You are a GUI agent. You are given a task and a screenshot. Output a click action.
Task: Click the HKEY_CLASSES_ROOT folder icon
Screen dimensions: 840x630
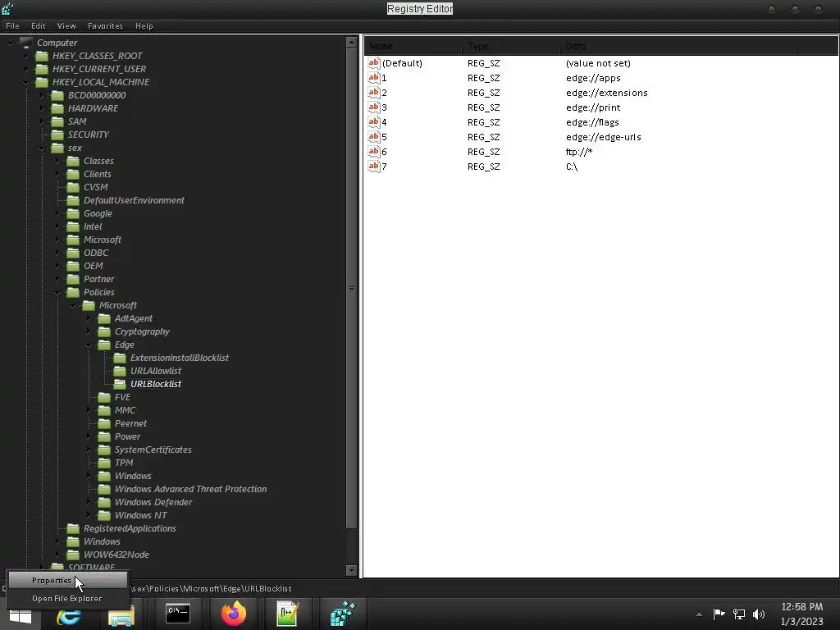(x=42, y=56)
